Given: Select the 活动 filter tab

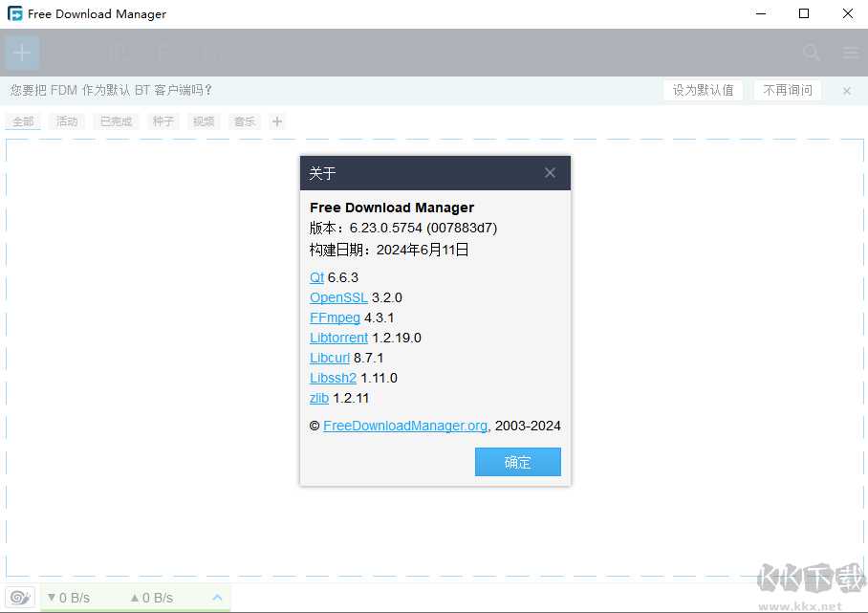Looking at the screenshot, I should (x=66, y=121).
